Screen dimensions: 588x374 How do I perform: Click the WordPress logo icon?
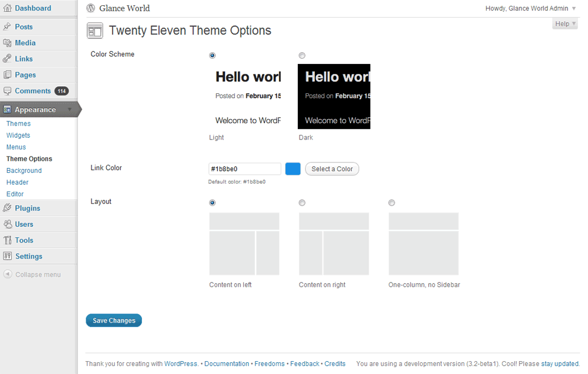91,8
